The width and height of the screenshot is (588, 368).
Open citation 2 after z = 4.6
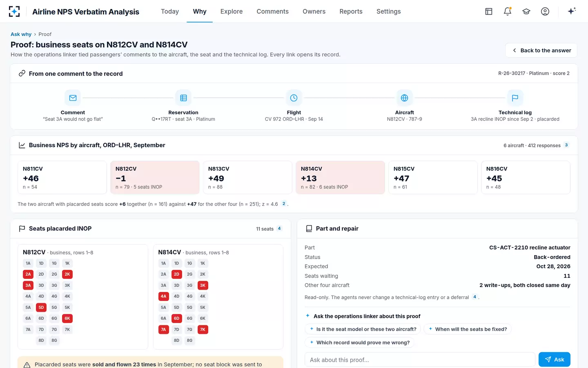[284, 204]
